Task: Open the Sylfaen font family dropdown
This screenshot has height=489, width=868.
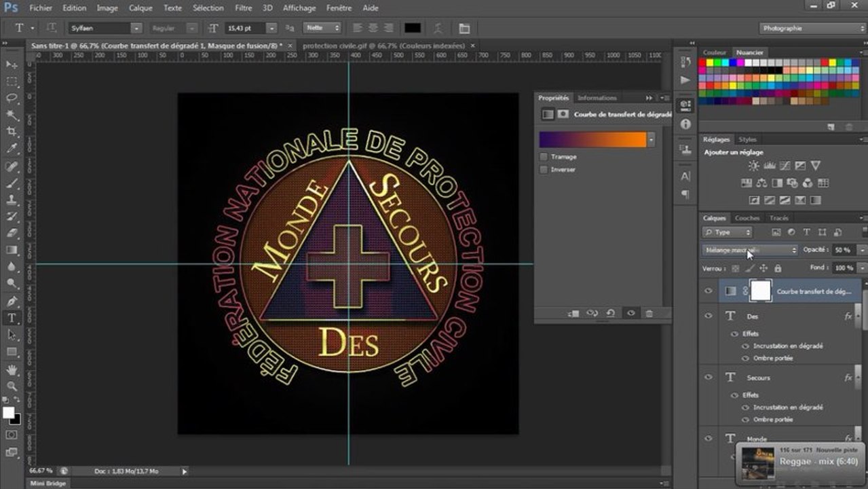Action: click(x=136, y=28)
